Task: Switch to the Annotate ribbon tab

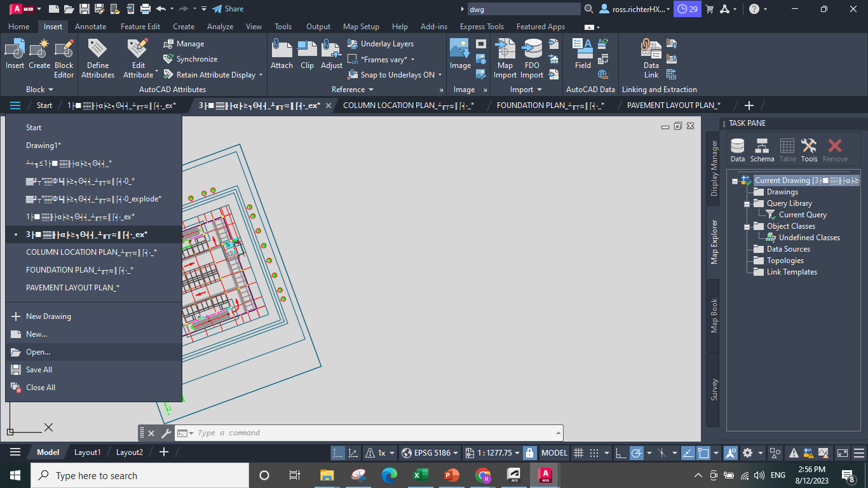Action: tap(90, 26)
